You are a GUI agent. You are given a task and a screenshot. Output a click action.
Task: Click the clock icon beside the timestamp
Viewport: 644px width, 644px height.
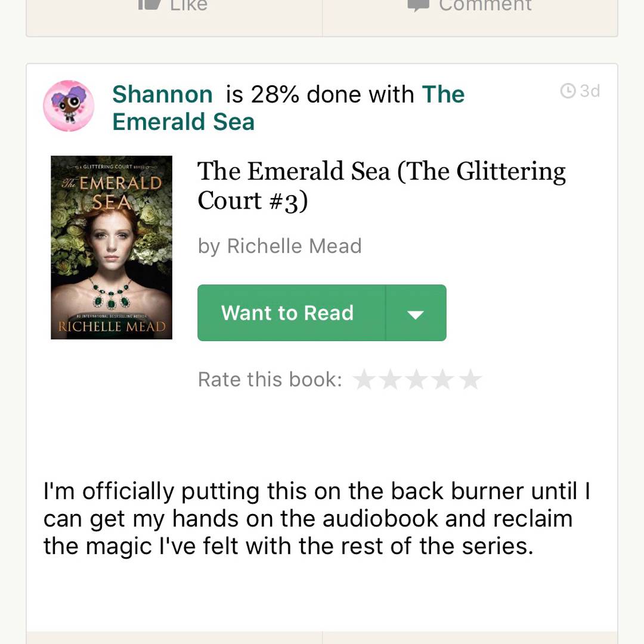[568, 91]
